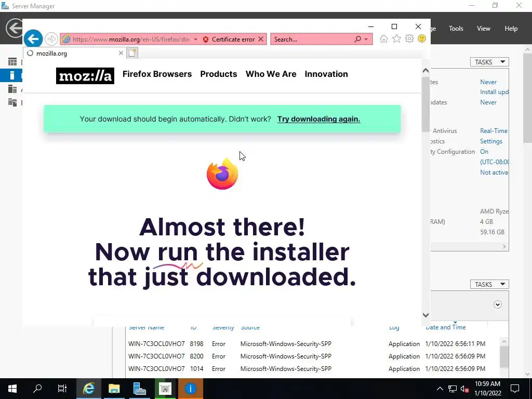Open the Who We Are menu
The width and height of the screenshot is (532, 399).
[x=271, y=74]
